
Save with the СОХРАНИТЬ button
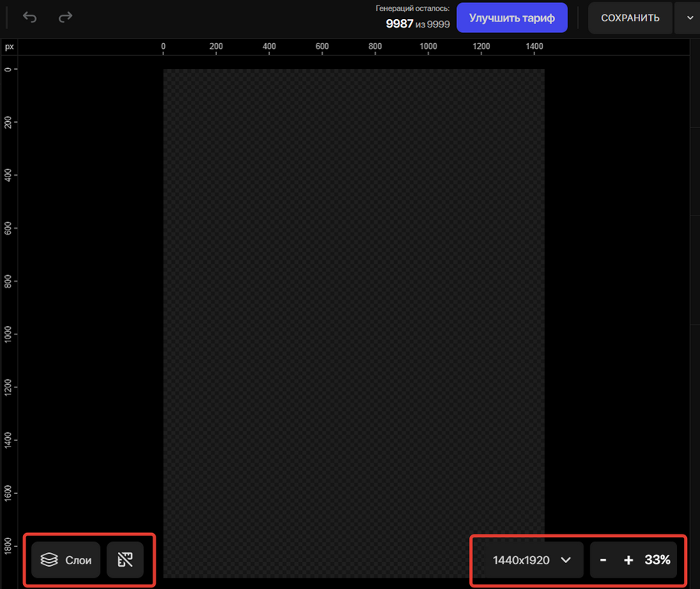630,18
